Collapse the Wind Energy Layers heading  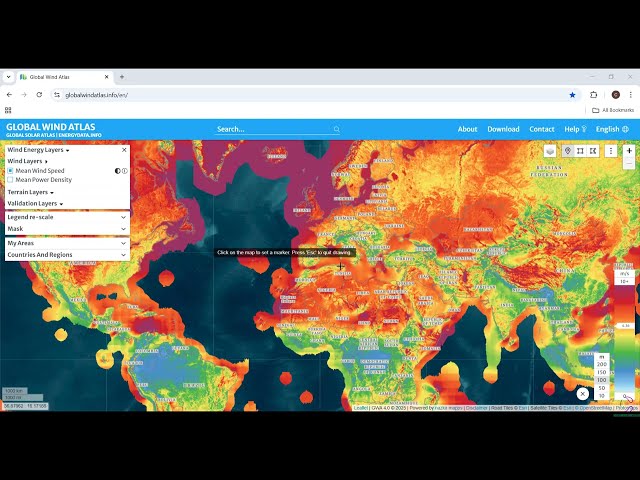pyautogui.click(x=38, y=150)
